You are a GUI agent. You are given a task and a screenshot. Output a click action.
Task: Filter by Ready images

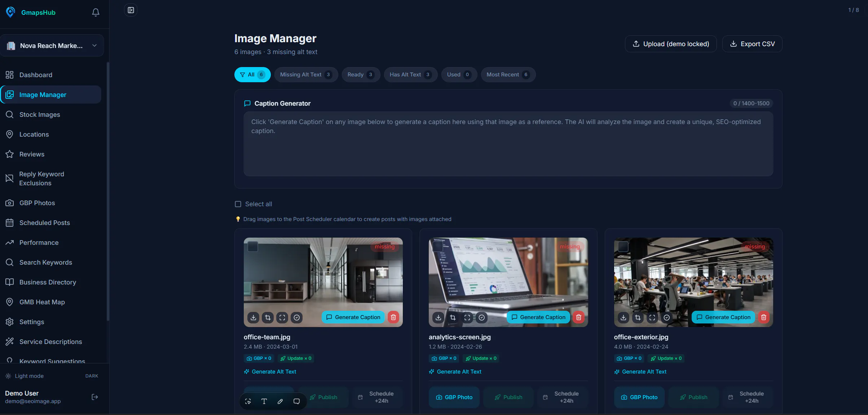[361, 75]
